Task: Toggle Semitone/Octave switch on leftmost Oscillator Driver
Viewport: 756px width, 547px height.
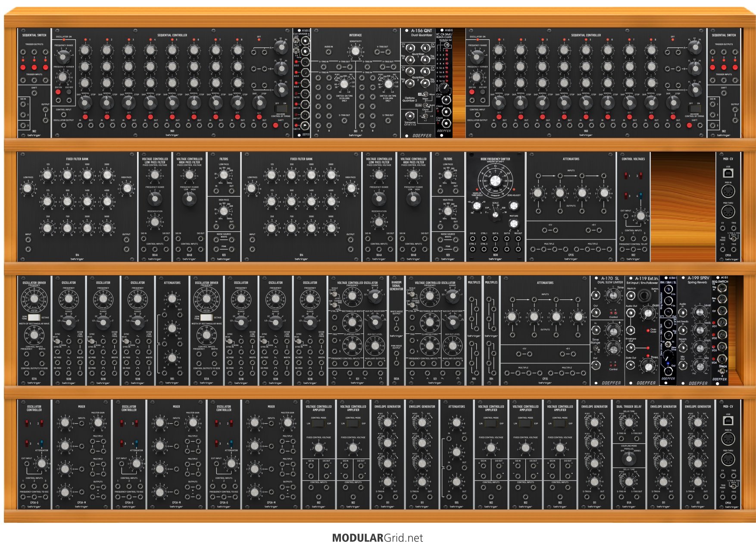Action: tap(34, 317)
